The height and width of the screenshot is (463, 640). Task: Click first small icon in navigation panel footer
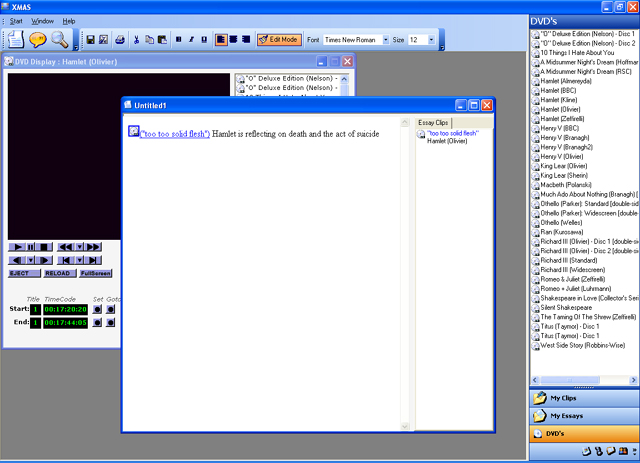pyautogui.click(x=587, y=452)
